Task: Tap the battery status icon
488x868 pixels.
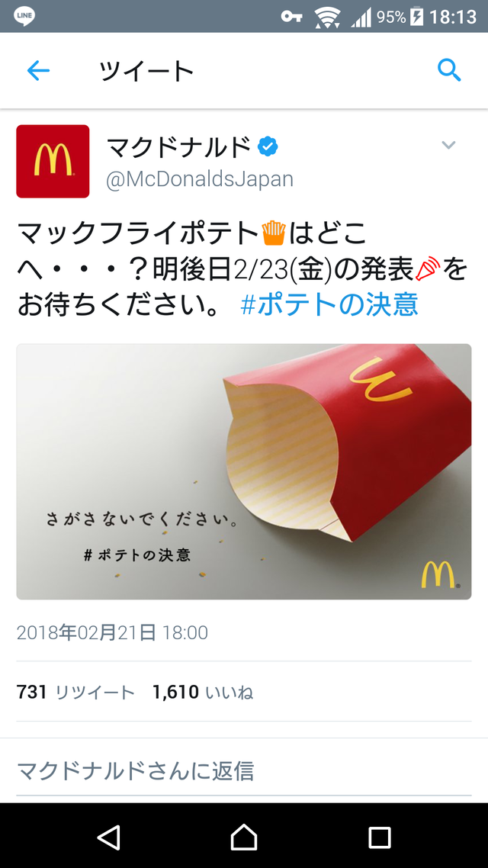Action: pyautogui.click(x=416, y=17)
